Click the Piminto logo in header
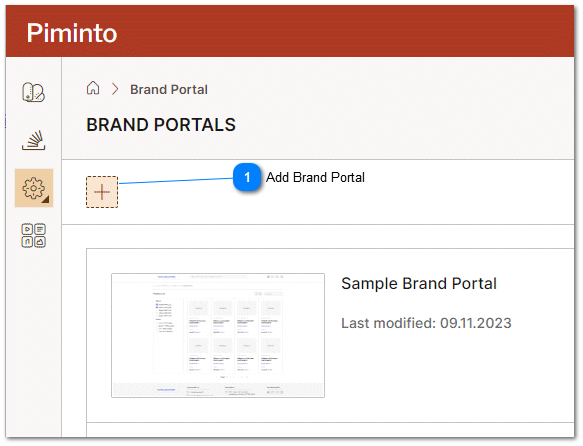The height and width of the screenshot is (446, 583). pos(72,33)
